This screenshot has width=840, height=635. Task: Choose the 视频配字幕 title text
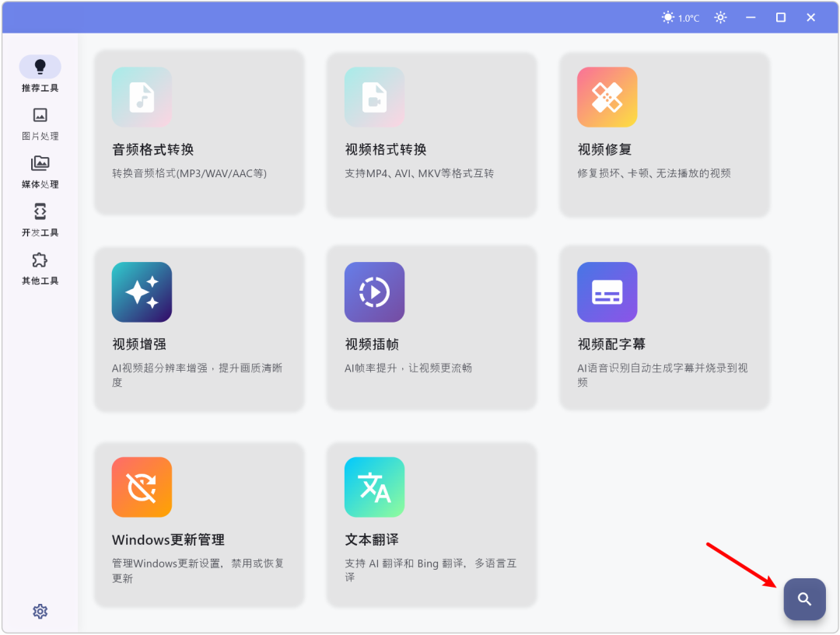(611, 344)
